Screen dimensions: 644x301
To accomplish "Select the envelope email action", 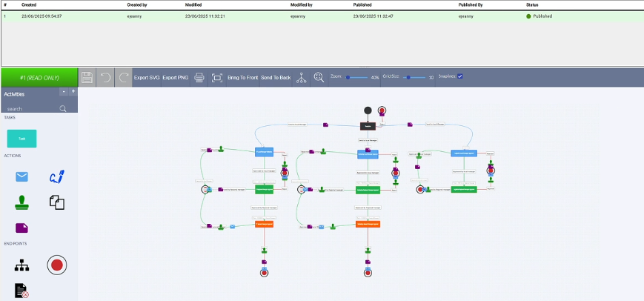I will pos(21,176).
